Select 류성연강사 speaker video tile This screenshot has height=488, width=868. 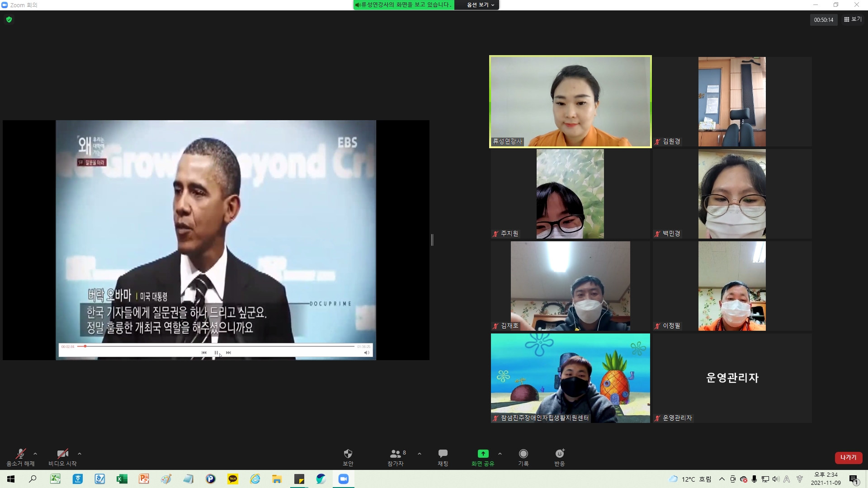[571, 102]
